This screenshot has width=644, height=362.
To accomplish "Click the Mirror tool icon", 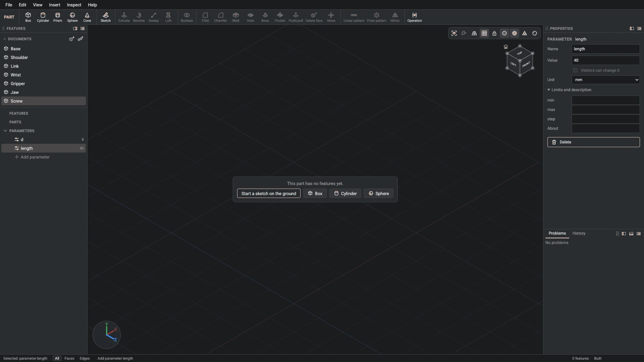I will (x=395, y=17).
